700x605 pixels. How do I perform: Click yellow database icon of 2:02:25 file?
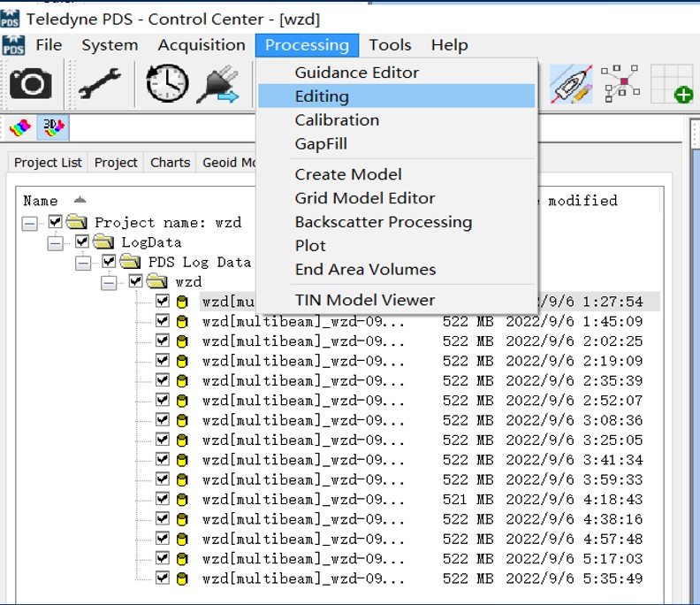click(x=182, y=341)
